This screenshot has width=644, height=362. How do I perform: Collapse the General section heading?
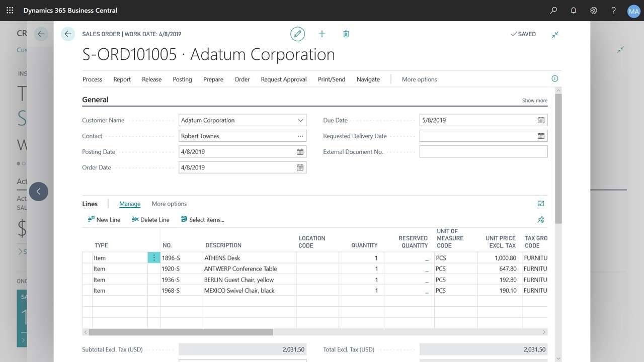pos(95,100)
